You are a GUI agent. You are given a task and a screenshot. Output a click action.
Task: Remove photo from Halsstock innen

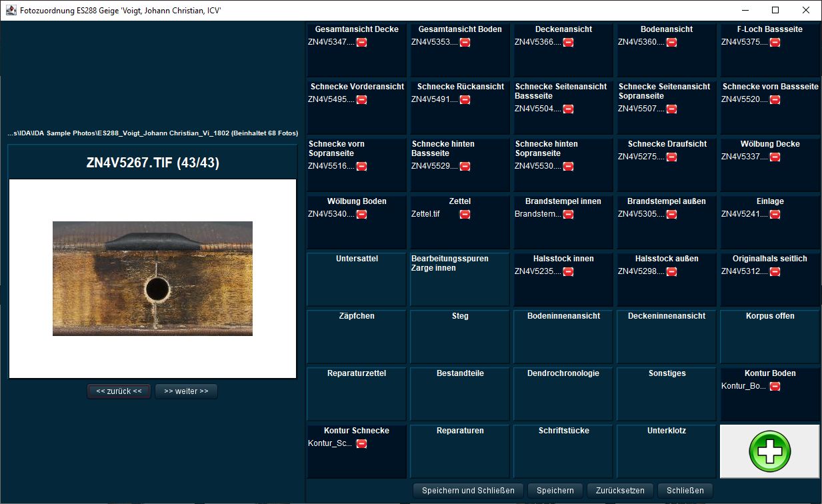pyautogui.click(x=568, y=272)
